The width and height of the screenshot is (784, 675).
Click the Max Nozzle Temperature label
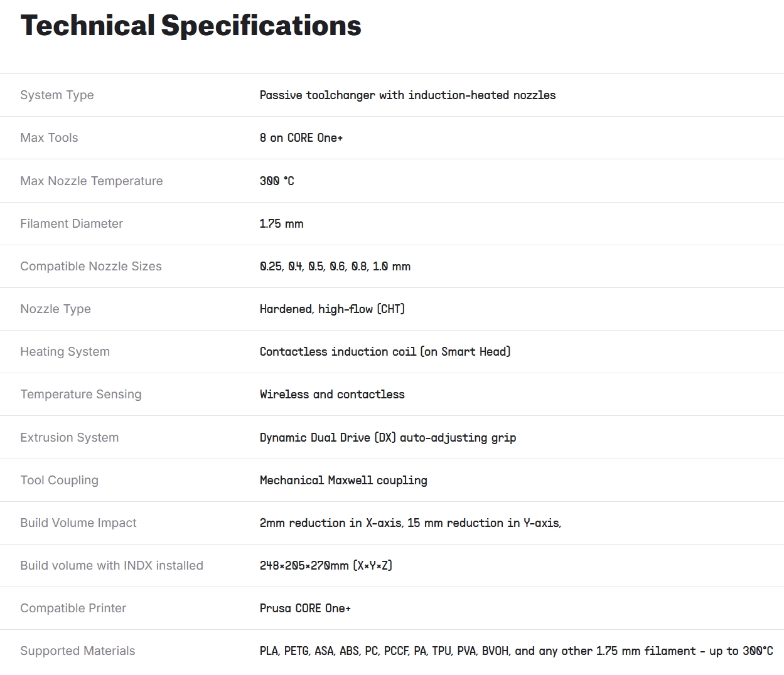92,181
